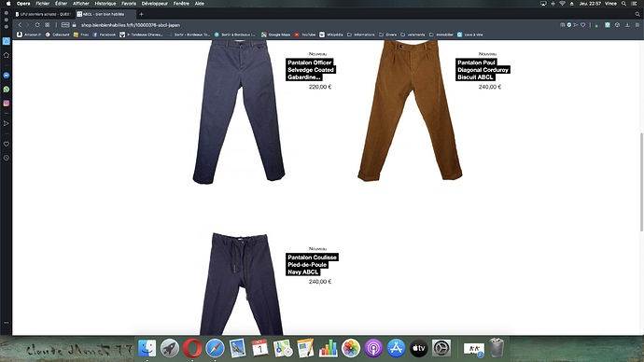The height and width of the screenshot is (362, 644).
Task: Open the Speed Dial start page
Action: coord(48,25)
